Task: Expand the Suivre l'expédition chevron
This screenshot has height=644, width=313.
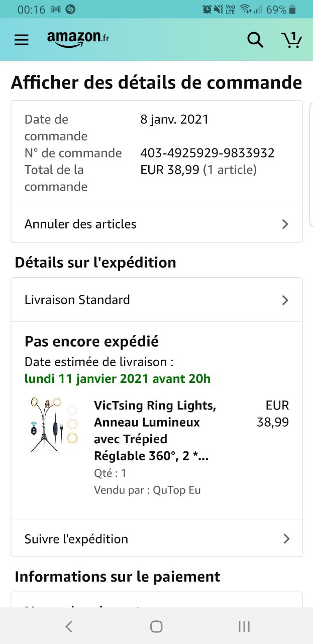Action: coord(286,539)
